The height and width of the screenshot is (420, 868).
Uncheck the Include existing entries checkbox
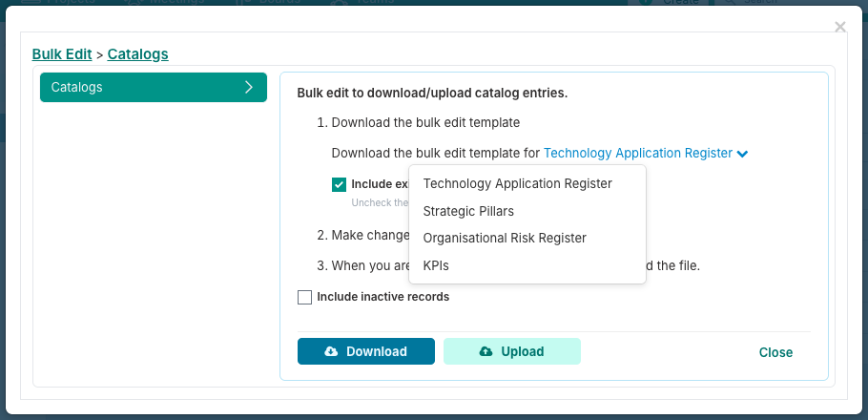tap(340, 184)
